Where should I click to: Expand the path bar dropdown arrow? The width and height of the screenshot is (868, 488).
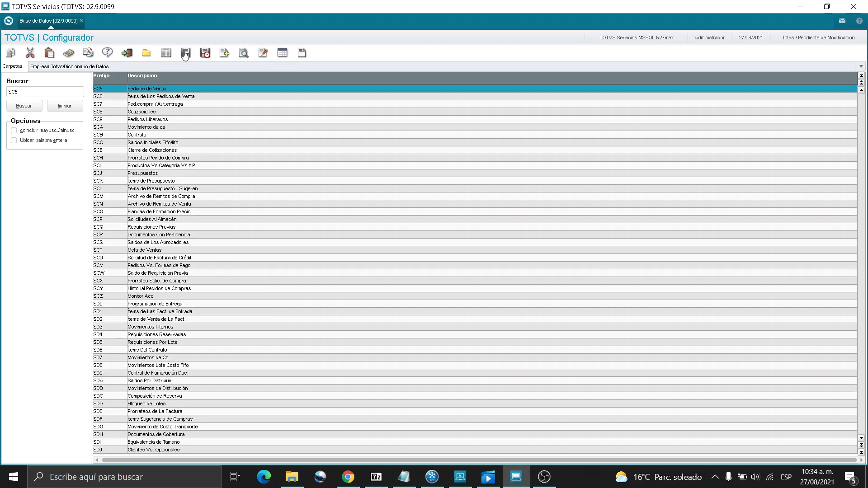coord(861,66)
